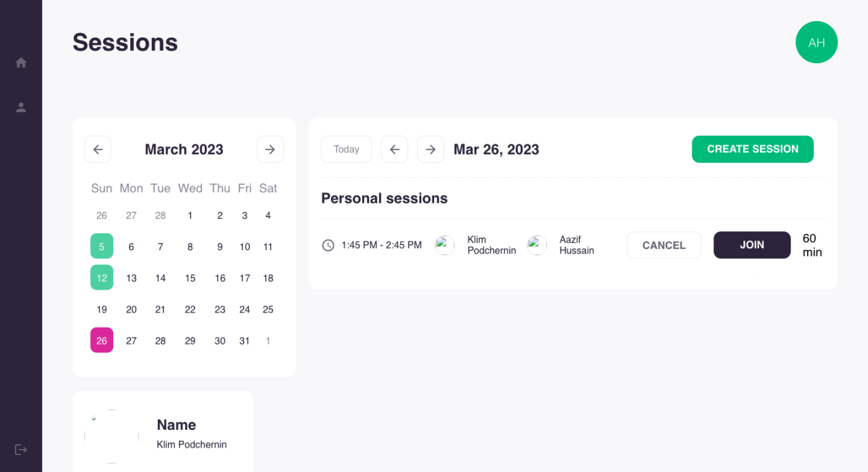The width and height of the screenshot is (868, 472).
Task: Click the Today button
Action: coord(347,149)
